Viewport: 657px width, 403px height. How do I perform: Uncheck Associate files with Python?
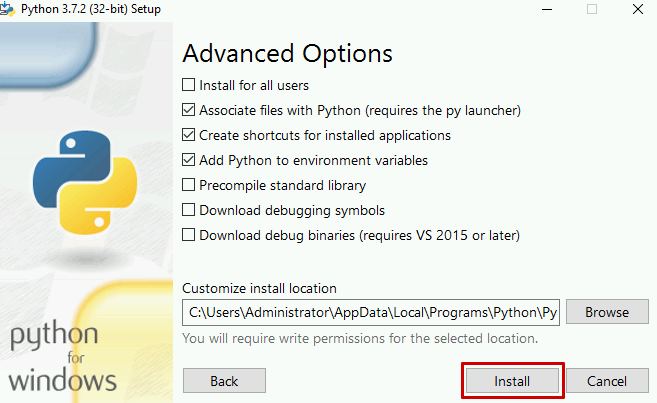tap(189, 110)
